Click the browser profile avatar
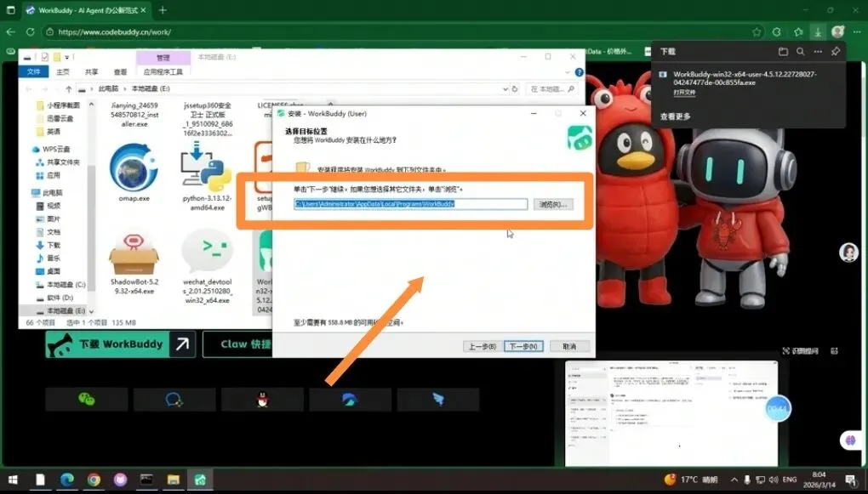This screenshot has width=868, height=494. [837, 31]
